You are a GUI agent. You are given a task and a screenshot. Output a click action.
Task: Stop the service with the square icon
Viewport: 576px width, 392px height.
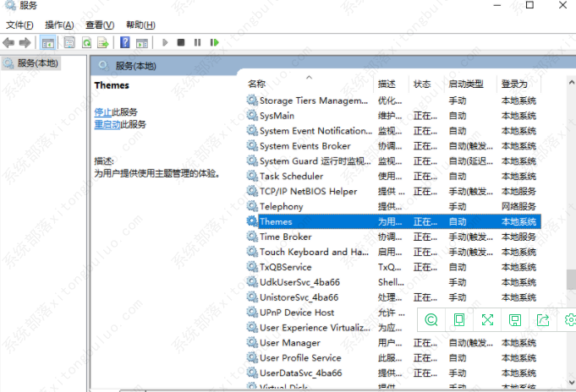pos(181,42)
